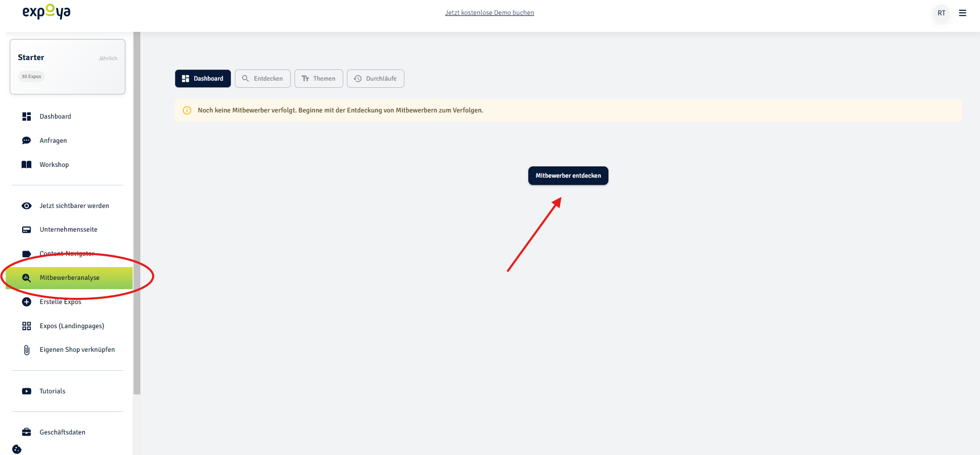Screen dimensions: 980x455
Task: Click the Erstelle Expos plus icon
Action: coord(27,302)
